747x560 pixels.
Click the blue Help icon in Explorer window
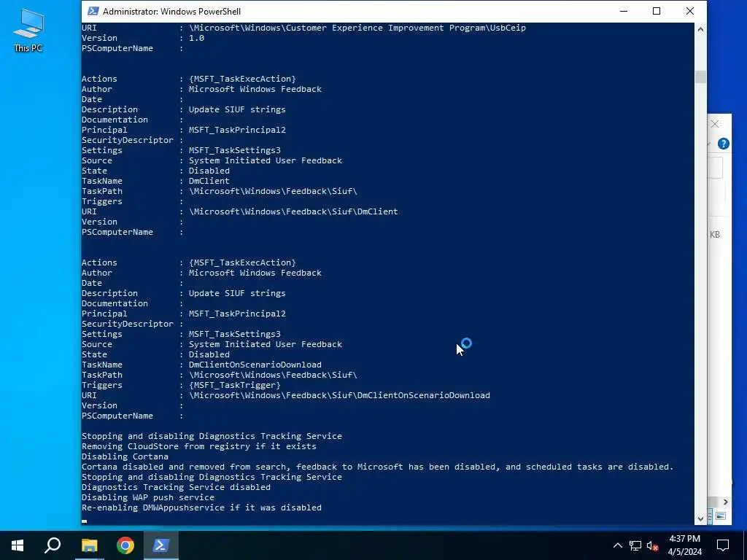pos(723,144)
